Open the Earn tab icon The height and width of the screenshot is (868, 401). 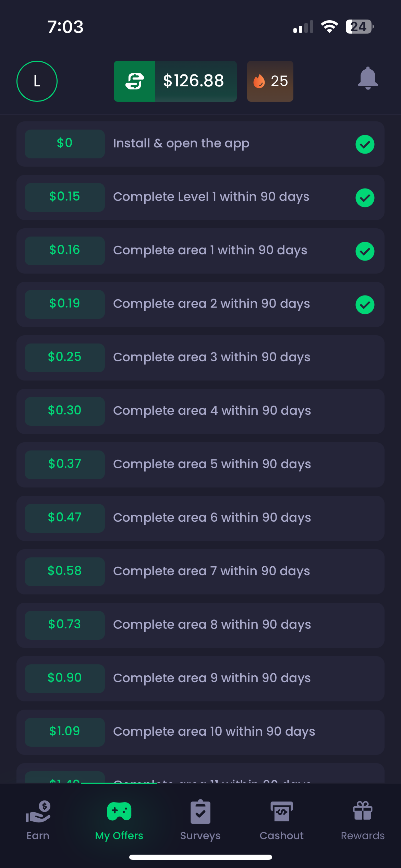pyautogui.click(x=38, y=812)
